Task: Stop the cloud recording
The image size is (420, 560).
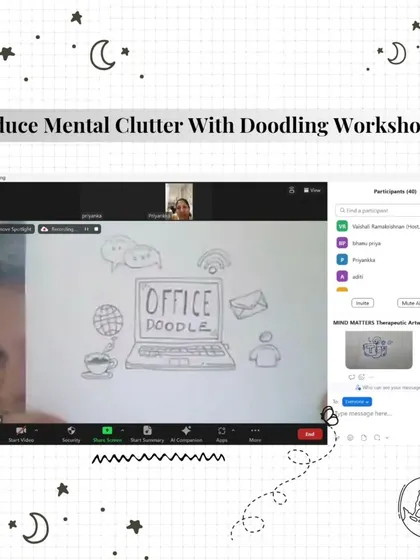Action: click(x=96, y=229)
